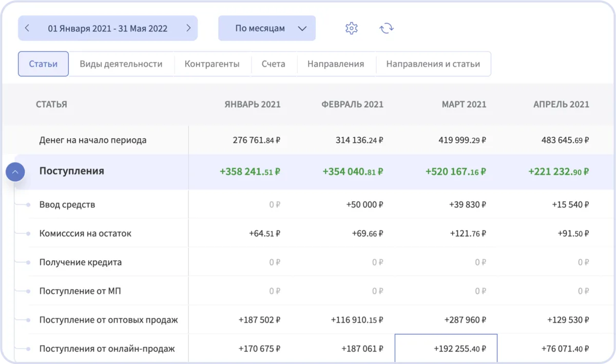The height and width of the screenshot is (364, 616).
Task: Click the ФЕВРАЛЬ 2021 column header
Action: [x=353, y=104]
